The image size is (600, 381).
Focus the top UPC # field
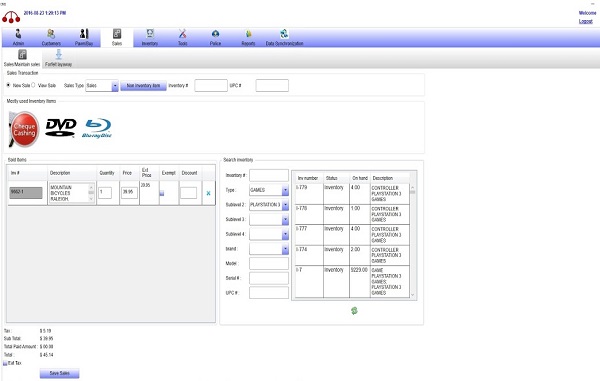click(272, 86)
